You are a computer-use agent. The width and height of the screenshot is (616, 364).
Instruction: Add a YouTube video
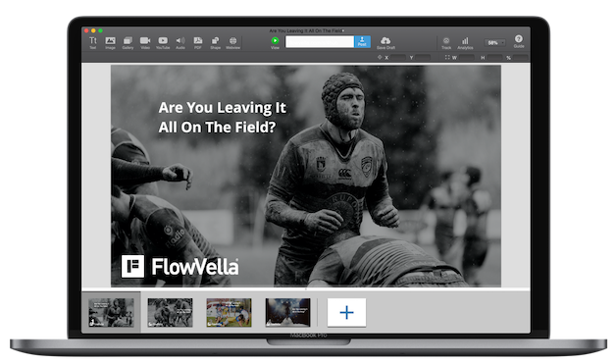coord(163,42)
